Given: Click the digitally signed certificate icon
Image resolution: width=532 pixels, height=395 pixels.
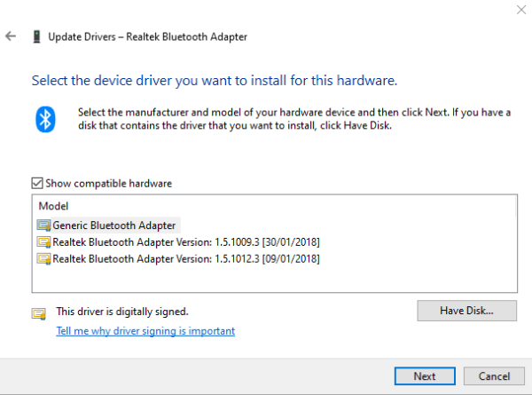Looking at the screenshot, I should [39, 313].
